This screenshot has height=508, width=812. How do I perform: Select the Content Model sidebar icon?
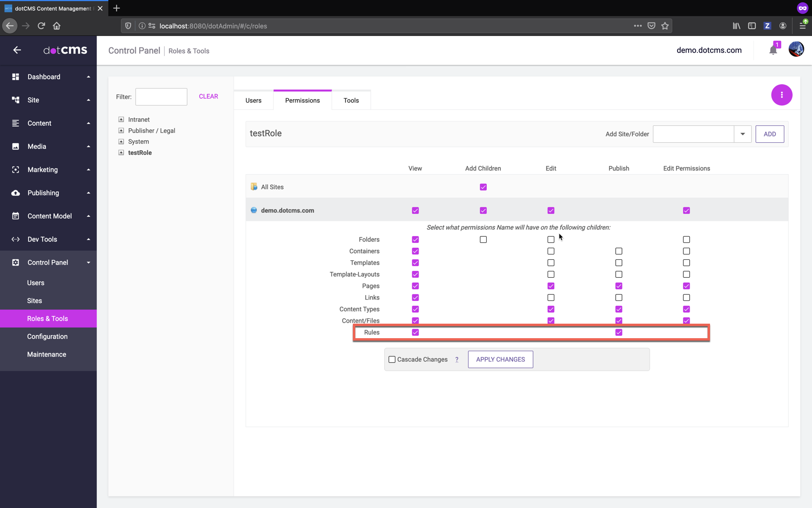[15, 216]
